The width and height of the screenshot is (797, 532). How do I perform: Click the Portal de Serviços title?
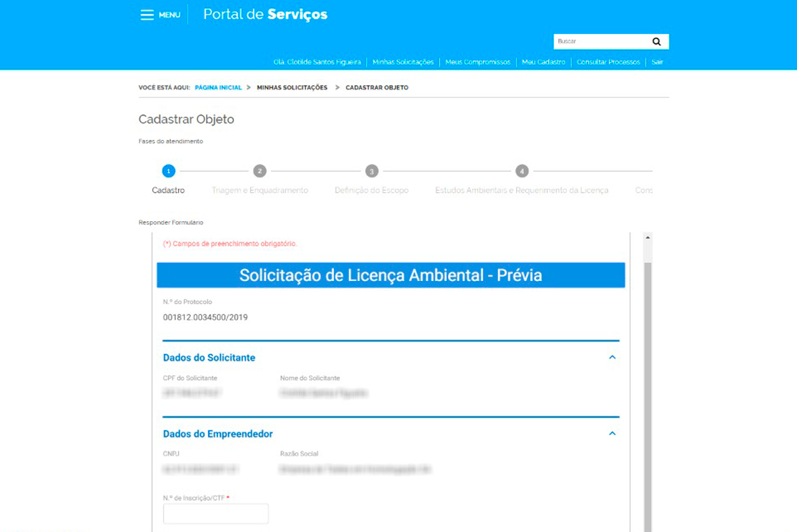[x=265, y=15]
